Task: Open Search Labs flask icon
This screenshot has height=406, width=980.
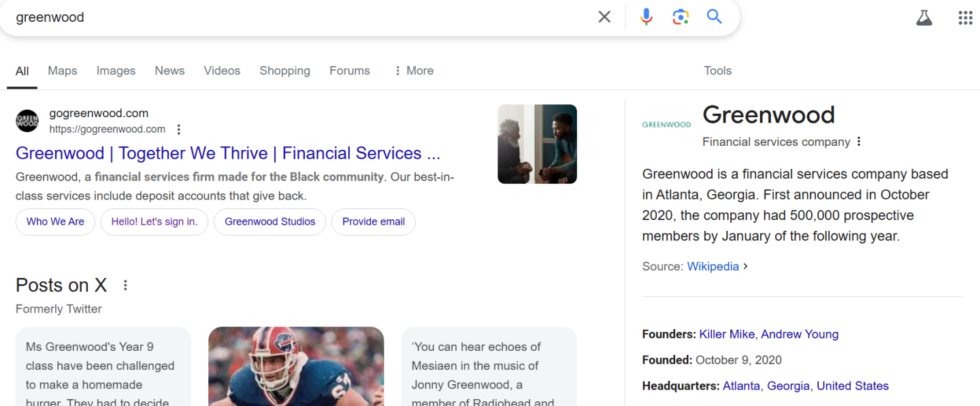Action: (924, 18)
